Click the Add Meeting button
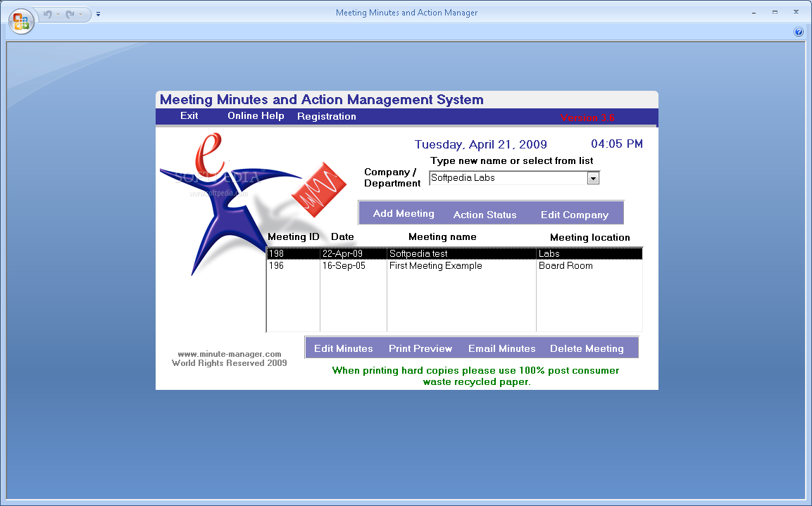The height and width of the screenshot is (506, 812). [x=404, y=214]
